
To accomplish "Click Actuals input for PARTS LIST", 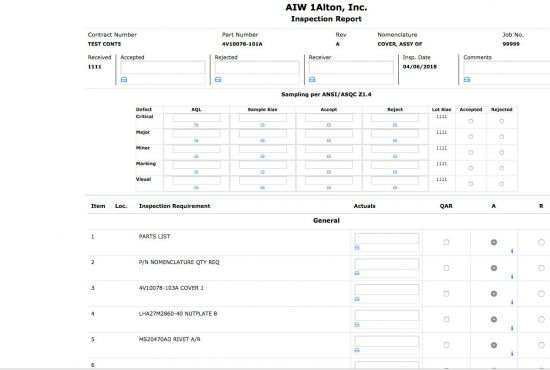I will coord(387,238).
